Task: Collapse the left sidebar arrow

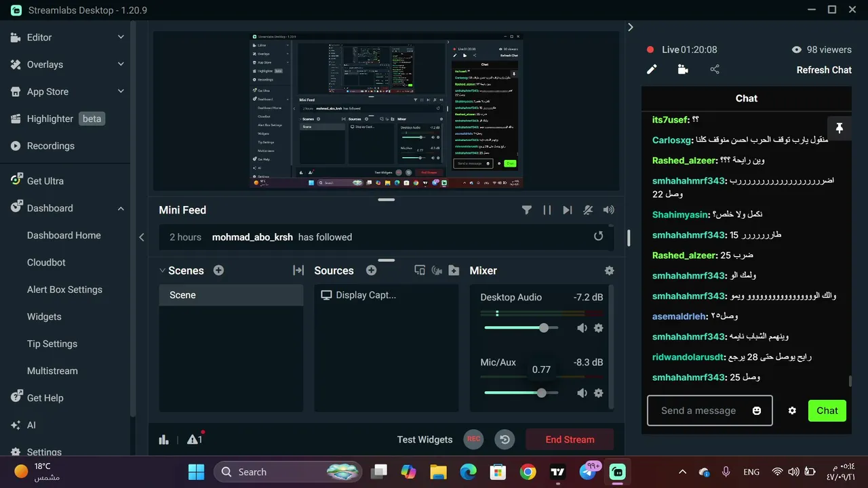Action: [141, 237]
